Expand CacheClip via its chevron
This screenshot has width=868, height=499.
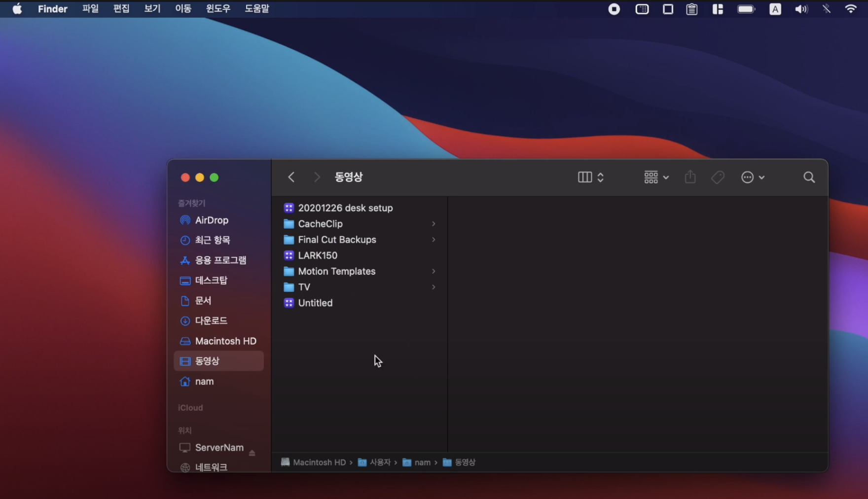(434, 224)
